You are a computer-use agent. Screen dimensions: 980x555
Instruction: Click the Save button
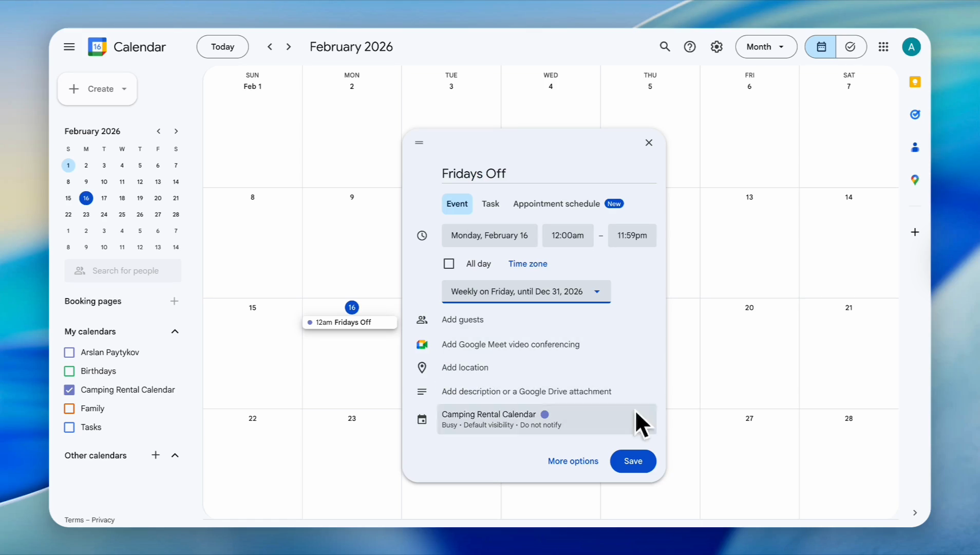pyautogui.click(x=633, y=461)
